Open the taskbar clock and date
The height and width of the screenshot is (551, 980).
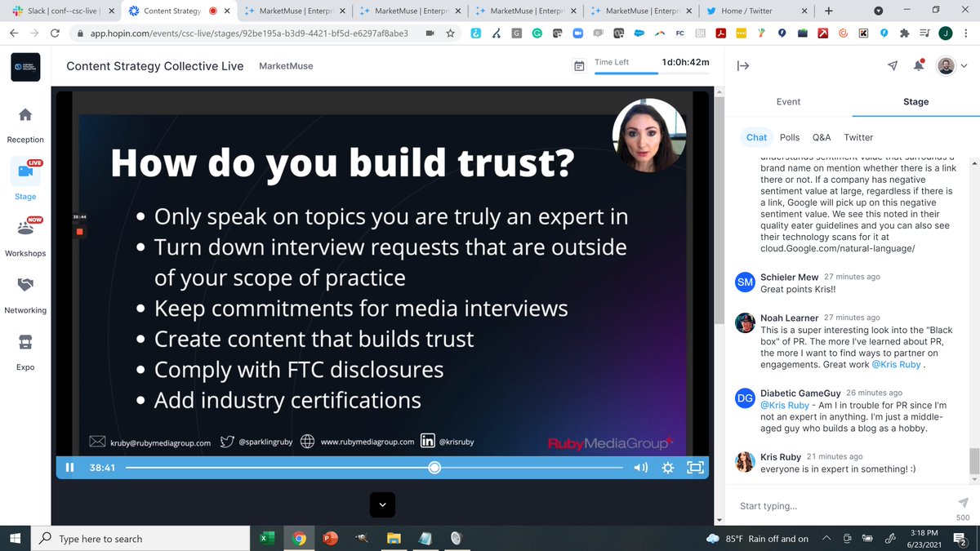(924, 539)
